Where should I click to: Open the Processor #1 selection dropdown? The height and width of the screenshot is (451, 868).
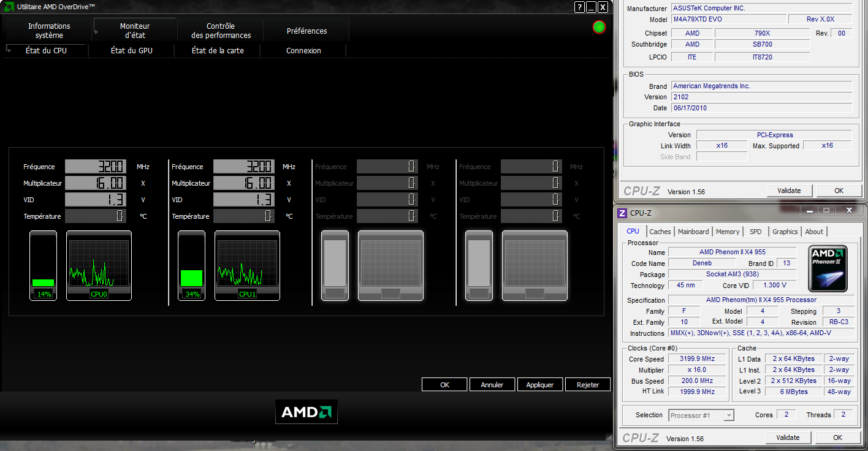(701, 415)
